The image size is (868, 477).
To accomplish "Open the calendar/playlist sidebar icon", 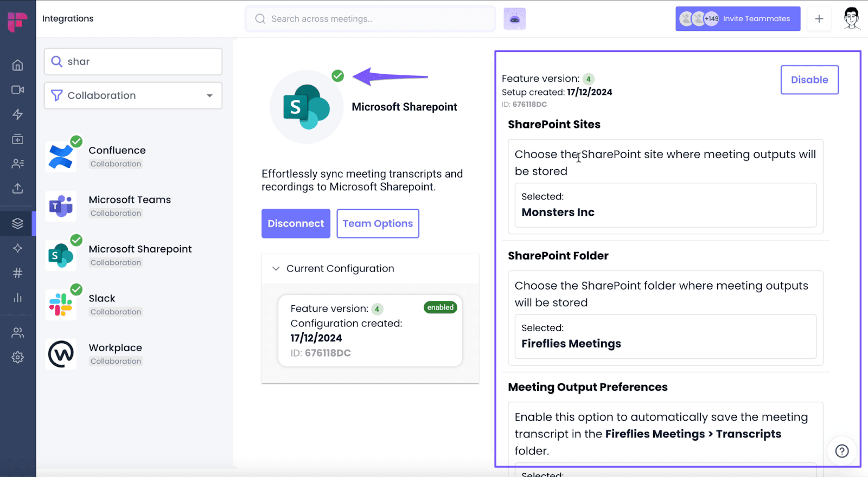I will coord(18,139).
